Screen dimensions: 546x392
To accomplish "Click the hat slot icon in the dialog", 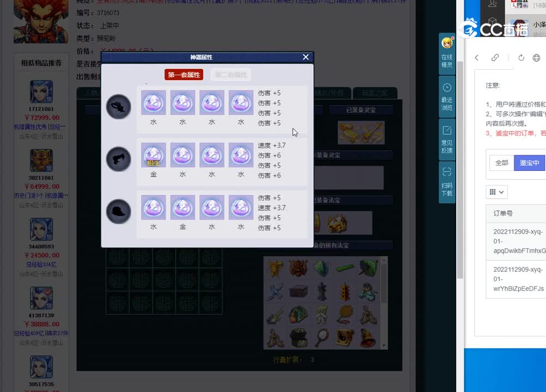I will click(x=119, y=211).
